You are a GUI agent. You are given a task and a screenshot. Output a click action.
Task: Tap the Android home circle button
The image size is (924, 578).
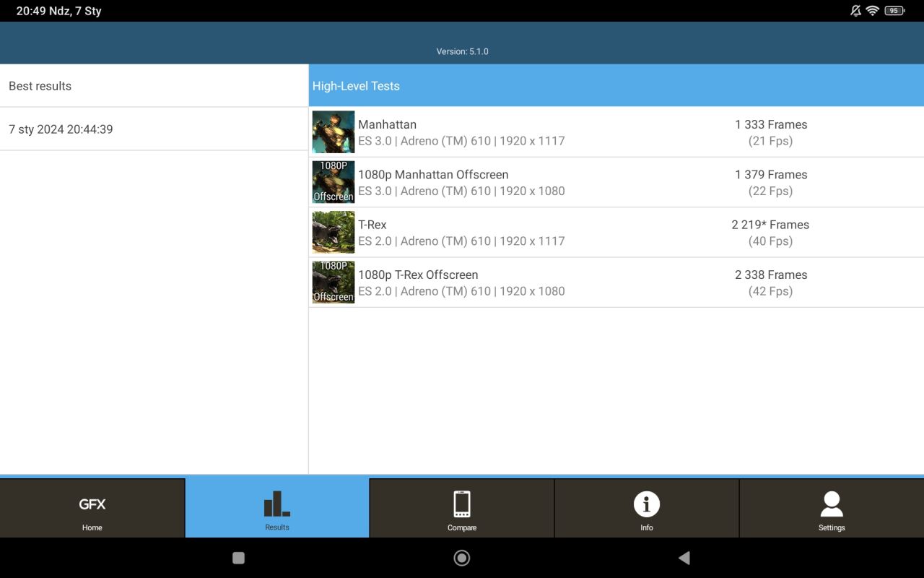[x=462, y=558]
